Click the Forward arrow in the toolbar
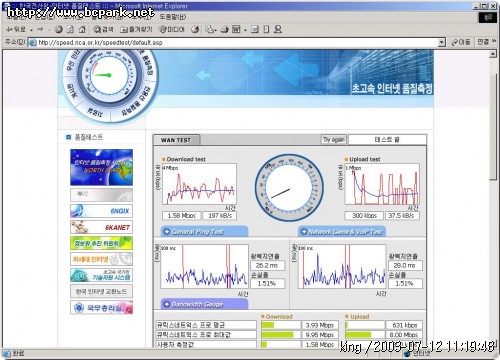 pyautogui.click(x=40, y=30)
